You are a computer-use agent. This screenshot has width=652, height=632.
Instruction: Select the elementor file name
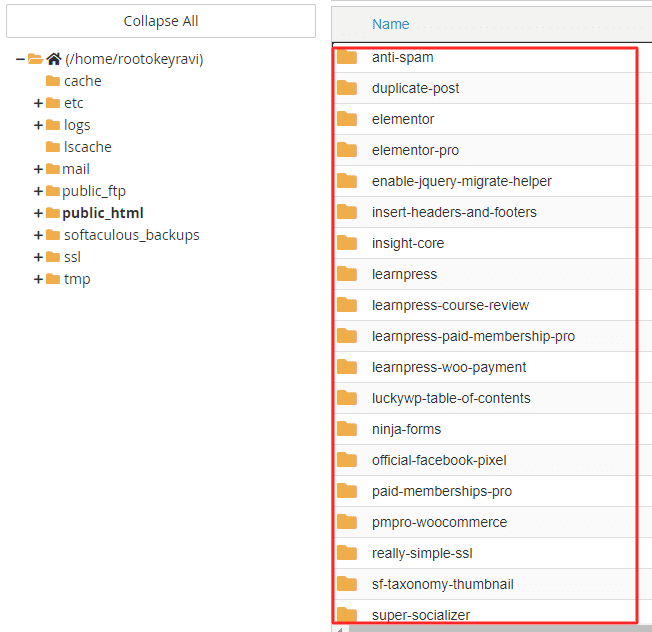pos(403,119)
